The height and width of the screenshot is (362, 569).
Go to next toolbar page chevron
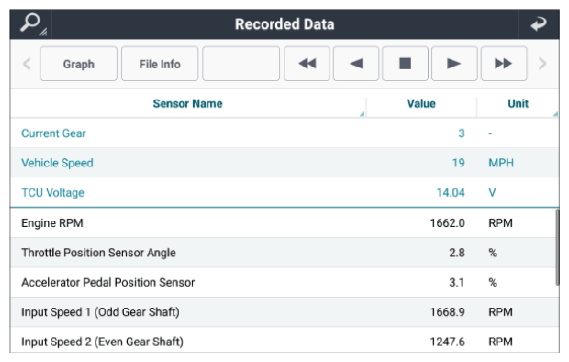[542, 63]
